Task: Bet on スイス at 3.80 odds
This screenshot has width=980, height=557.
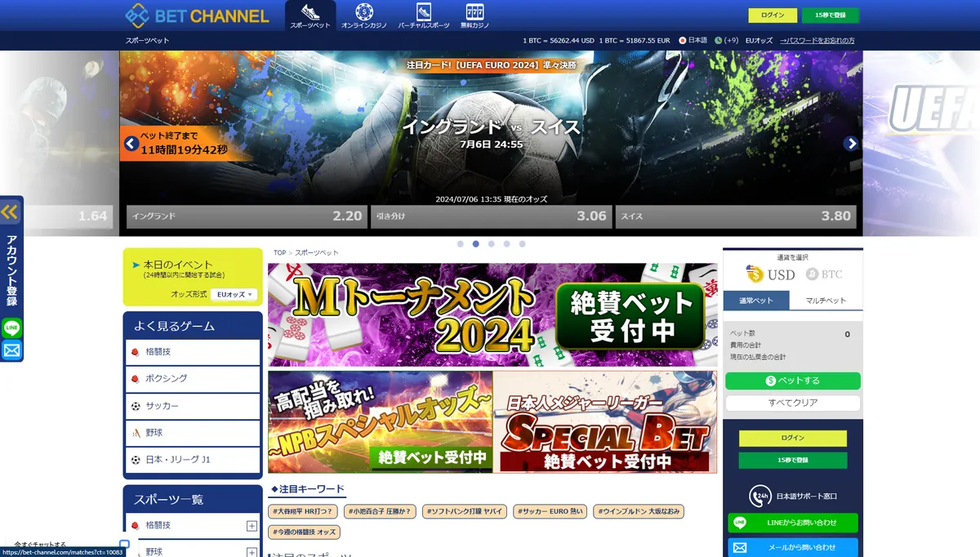Action: point(736,216)
